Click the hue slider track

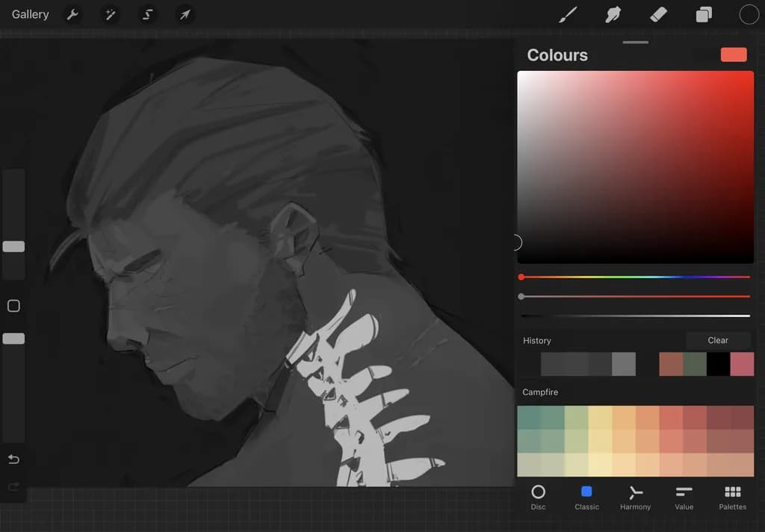tap(635, 276)
